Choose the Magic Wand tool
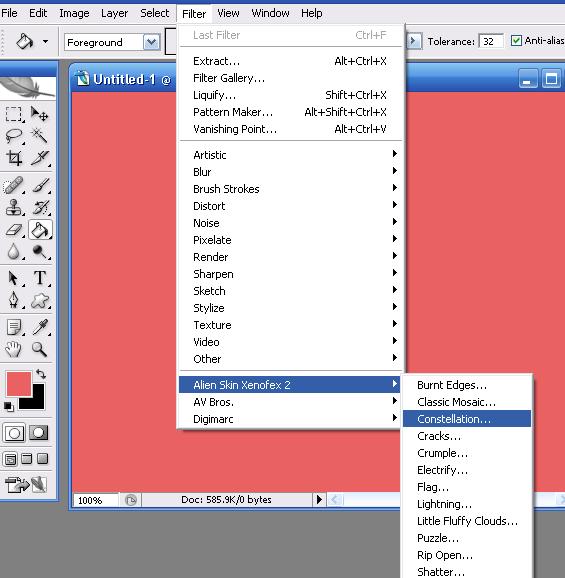The image size is (565, 578). (39, 136)
